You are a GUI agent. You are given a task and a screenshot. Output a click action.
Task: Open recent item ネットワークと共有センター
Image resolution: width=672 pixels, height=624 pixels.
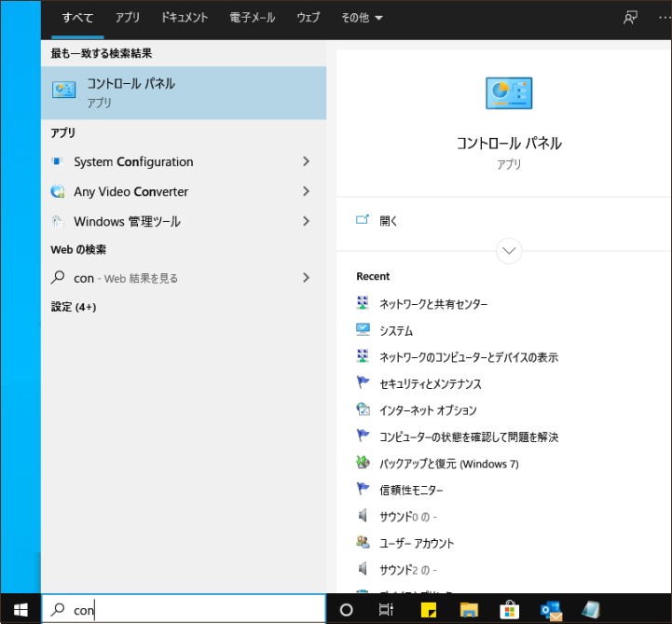(433, 304)
